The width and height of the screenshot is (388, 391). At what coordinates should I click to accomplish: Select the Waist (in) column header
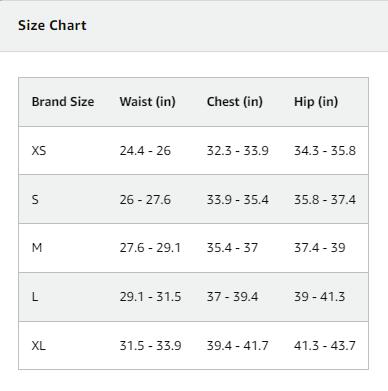tap(148, 102)
